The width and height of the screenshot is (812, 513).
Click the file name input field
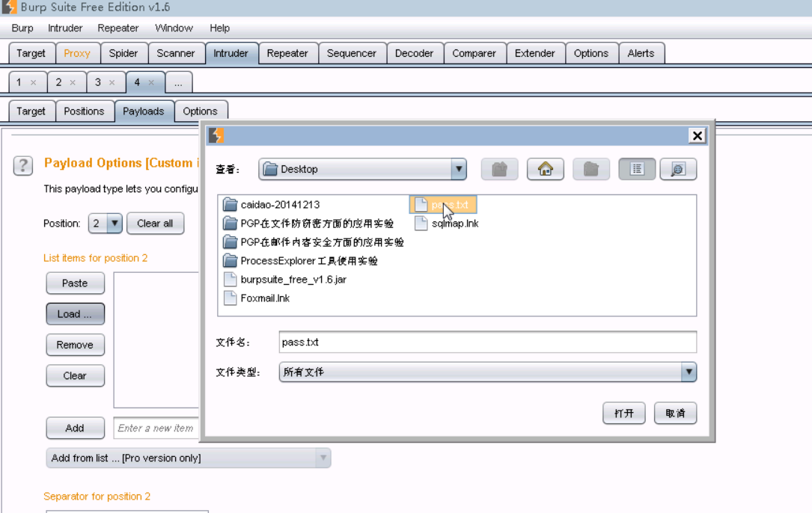point(487,342)
